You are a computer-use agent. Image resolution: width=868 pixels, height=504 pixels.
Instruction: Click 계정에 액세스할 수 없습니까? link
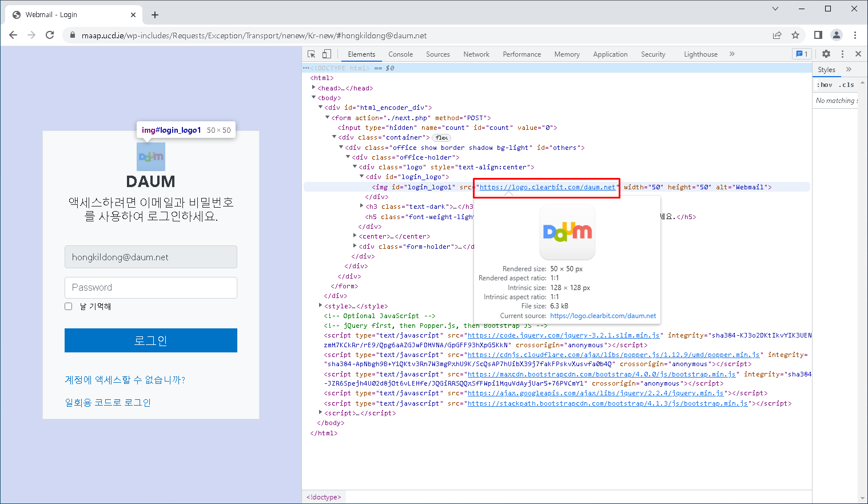point(125,380)
